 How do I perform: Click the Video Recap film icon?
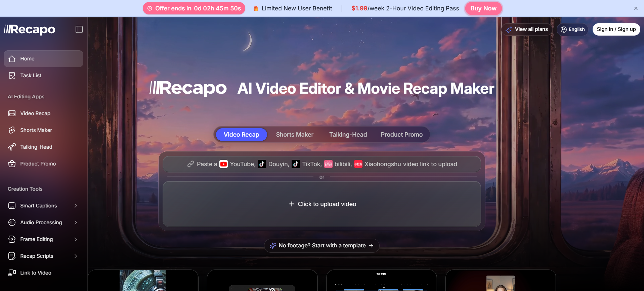12,113
